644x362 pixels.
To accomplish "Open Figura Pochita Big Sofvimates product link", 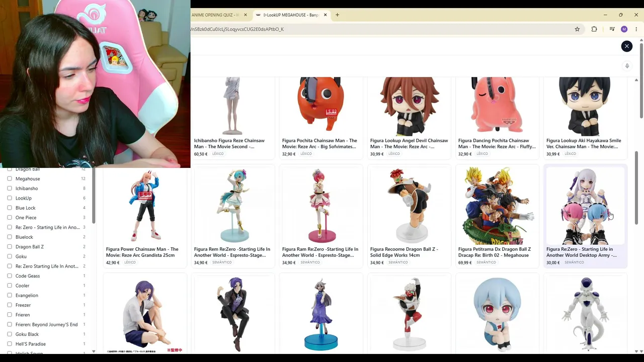I will [319, 144].
